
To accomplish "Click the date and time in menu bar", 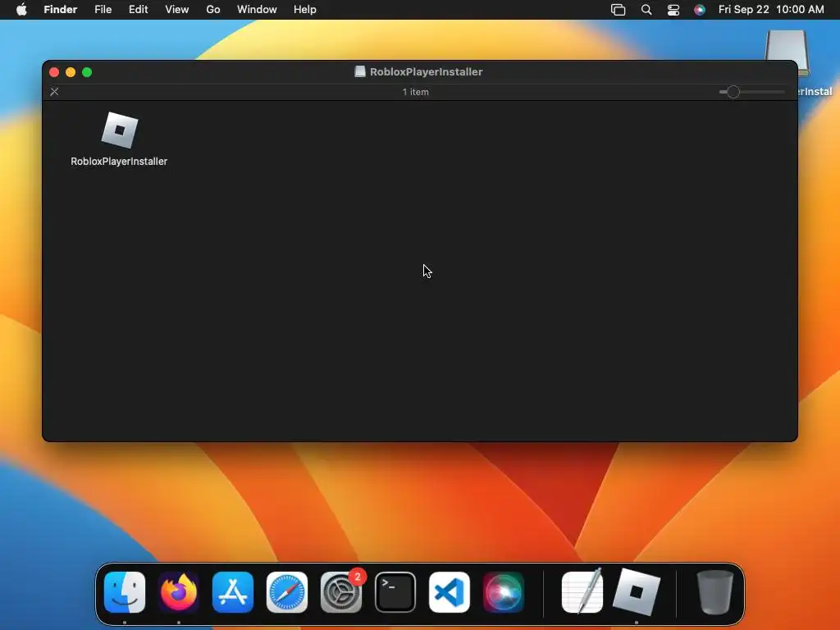I will (771, 10).
